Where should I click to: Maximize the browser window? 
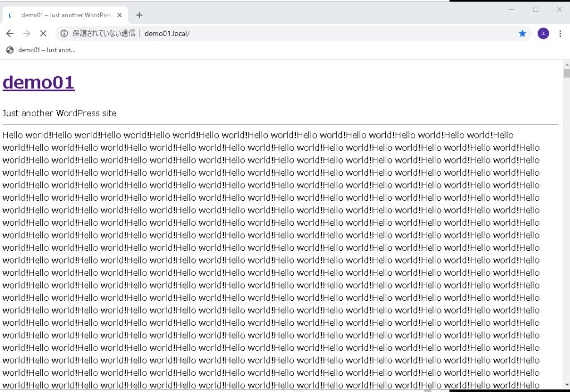point(535,9)
